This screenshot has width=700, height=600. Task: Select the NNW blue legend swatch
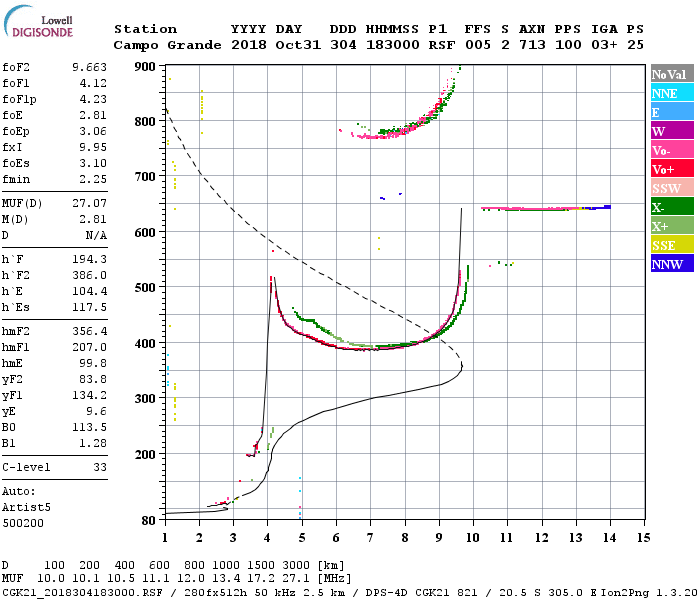tap(672, 263)
